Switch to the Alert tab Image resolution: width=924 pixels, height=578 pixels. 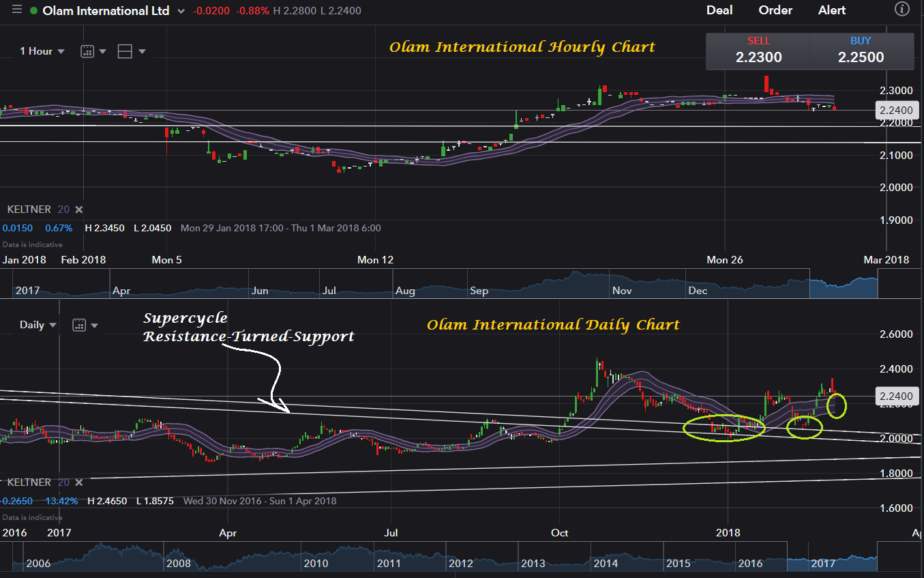tap(832, 10)
